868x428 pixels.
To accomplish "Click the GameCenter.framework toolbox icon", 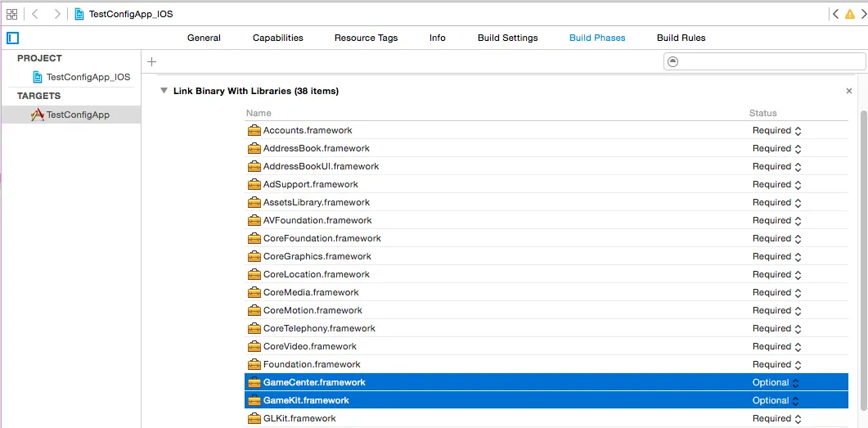I will pyautogui.click(x=254, y=383).
